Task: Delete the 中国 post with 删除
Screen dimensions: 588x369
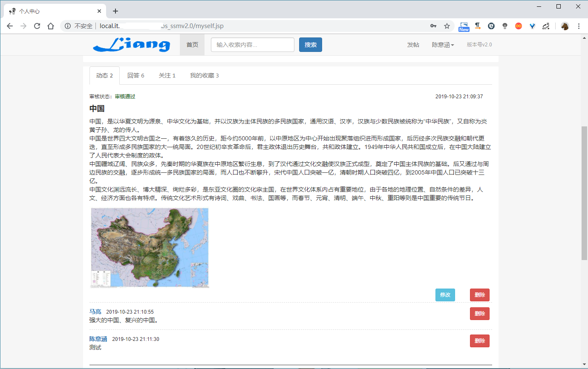Action: tap(480, 295)
